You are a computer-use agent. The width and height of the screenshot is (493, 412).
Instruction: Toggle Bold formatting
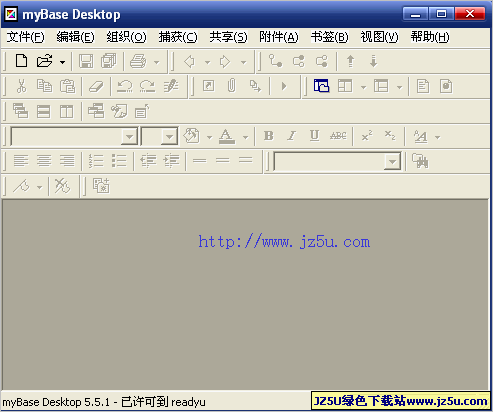click(269, 136)
